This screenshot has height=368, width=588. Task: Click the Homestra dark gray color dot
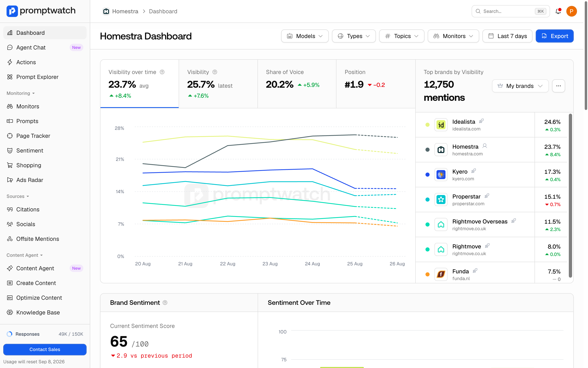427,150
